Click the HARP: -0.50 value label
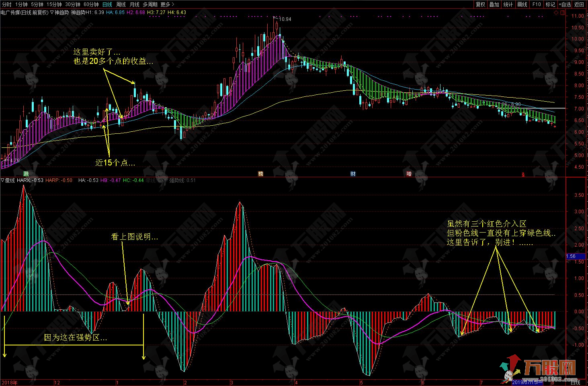Viewport: 588px width, 386px height. point(59,180)
